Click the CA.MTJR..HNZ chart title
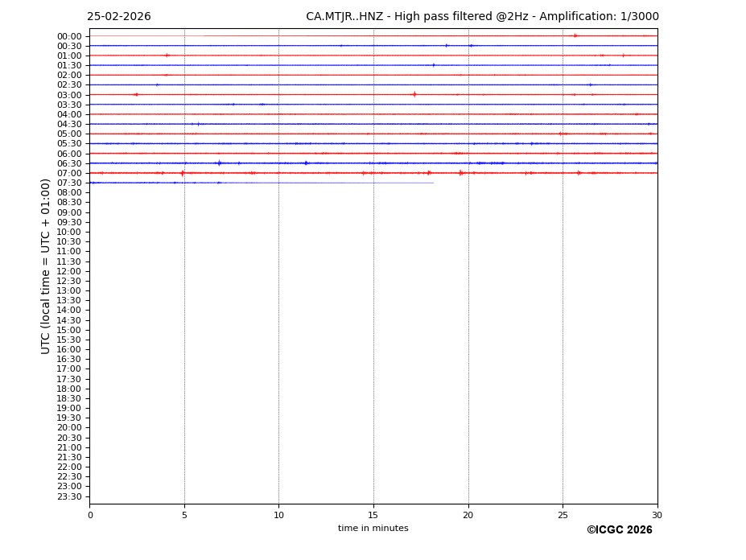The width and height of the screenshot is (746, 560). coord(482,17)
